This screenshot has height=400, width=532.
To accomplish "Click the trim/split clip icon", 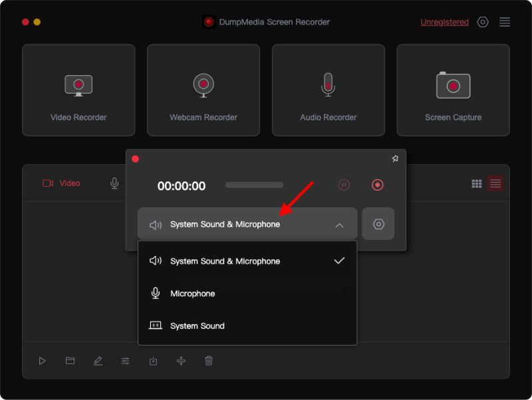I will coord(181,361).
